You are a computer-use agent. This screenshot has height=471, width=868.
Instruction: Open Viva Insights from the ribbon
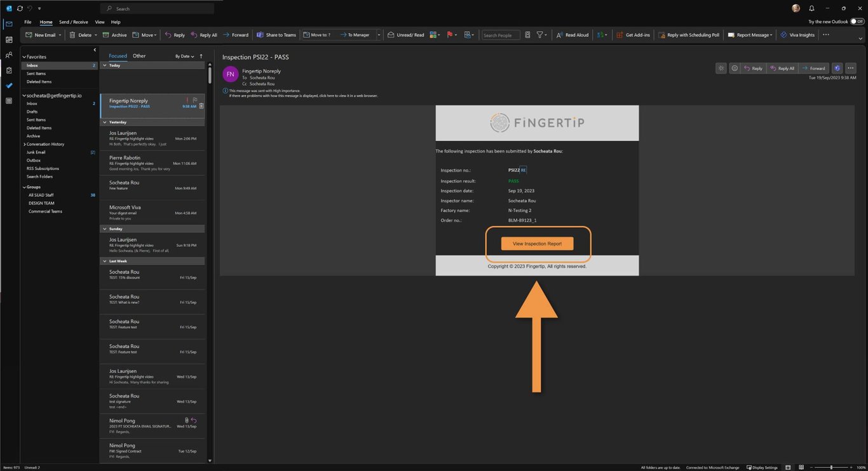pyautogui.click(x=797, y=35)
